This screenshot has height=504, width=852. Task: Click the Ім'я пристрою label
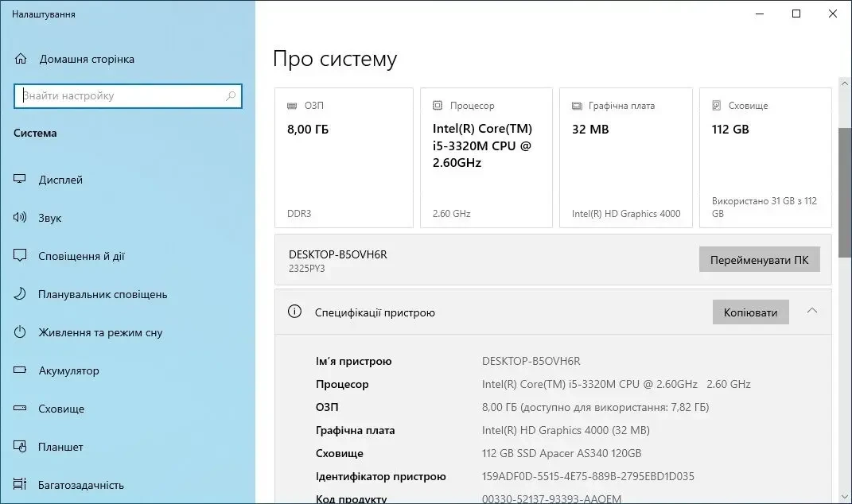pyautogui.click(x=353, y=361)
